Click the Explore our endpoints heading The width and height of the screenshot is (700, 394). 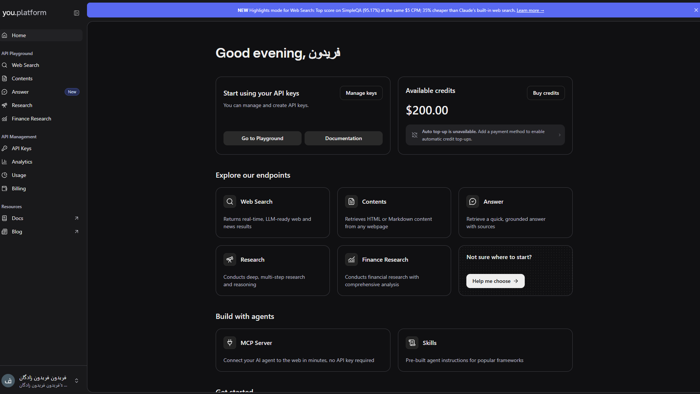(253, 175)
